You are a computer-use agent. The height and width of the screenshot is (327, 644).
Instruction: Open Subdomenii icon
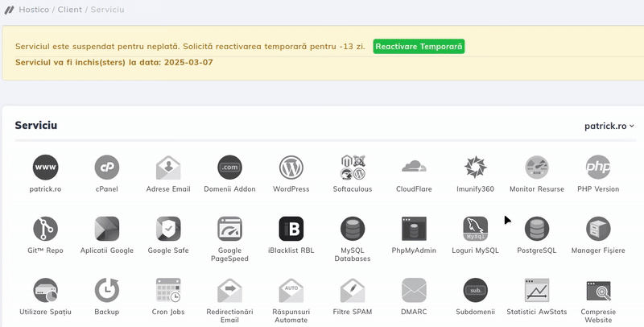point(475,290)
